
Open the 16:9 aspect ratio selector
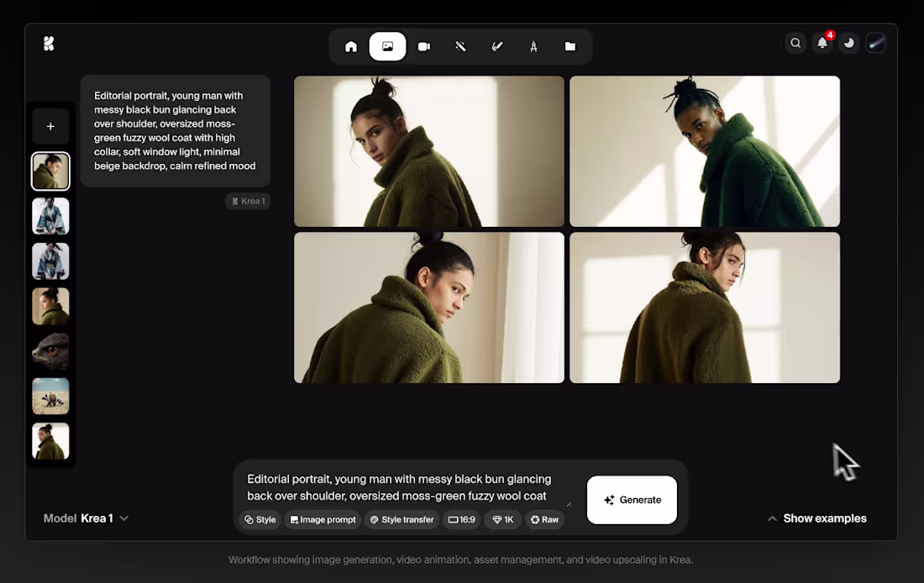(x=461, y=519)
